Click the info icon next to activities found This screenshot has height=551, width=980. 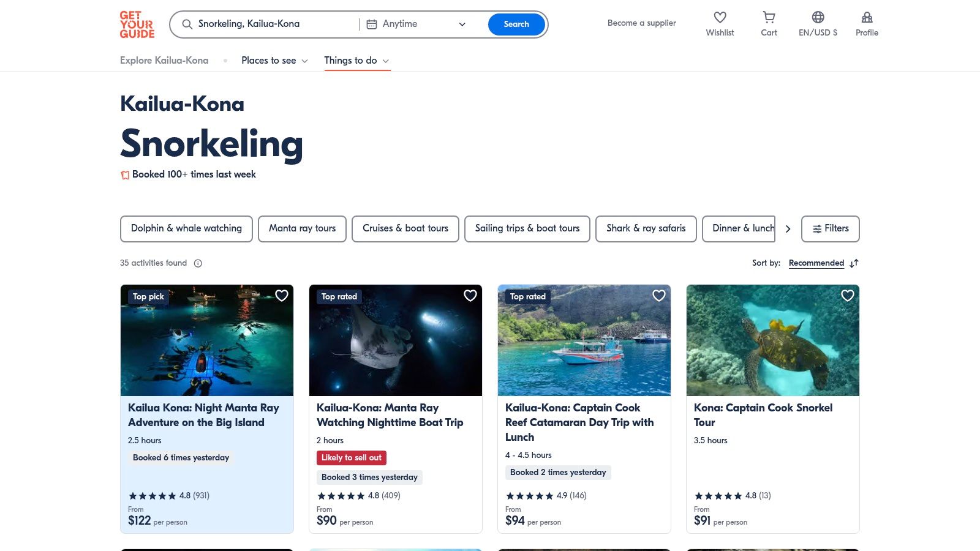pyautogui.click(x=198, y=263)
